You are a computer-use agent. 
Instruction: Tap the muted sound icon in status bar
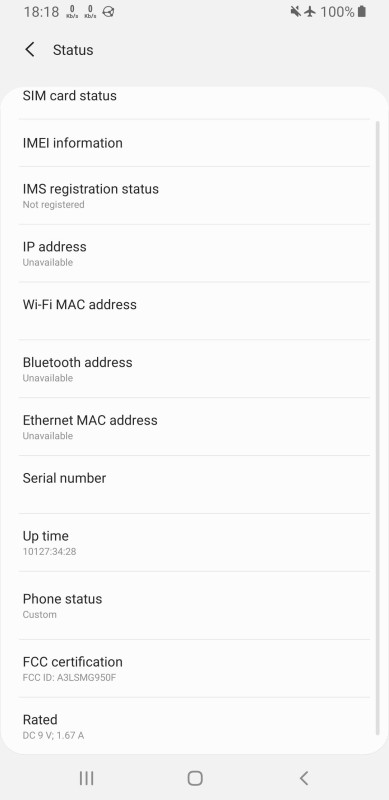click(x=296, y=11)
